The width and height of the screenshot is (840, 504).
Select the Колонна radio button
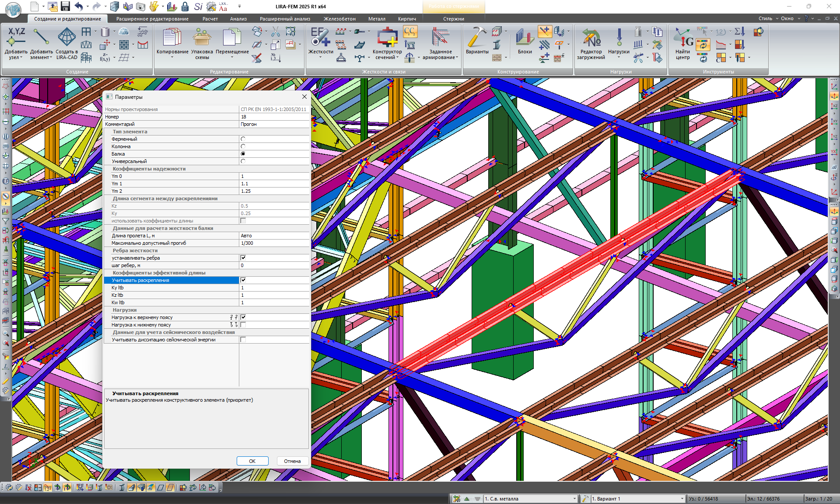(x=243, y=146)
